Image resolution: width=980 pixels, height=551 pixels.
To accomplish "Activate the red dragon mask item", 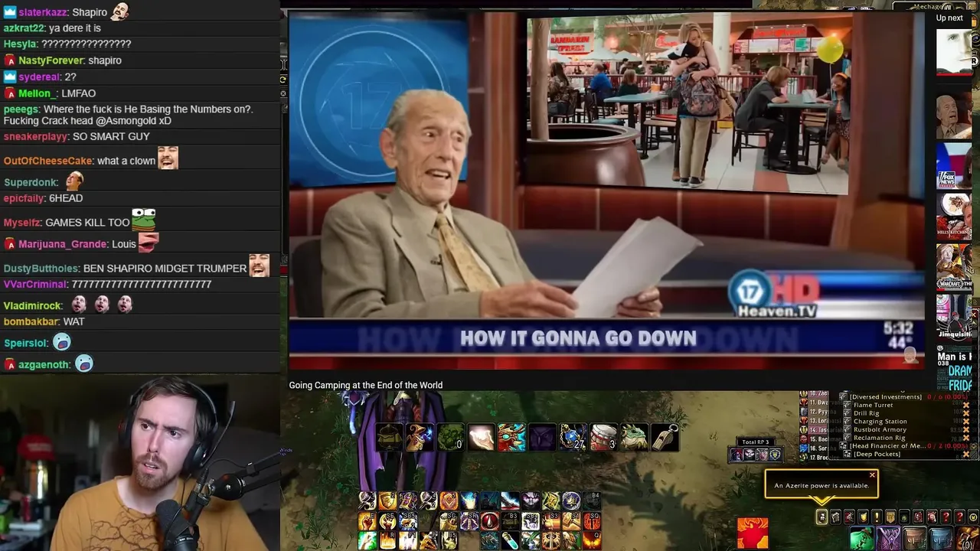I will 511,437.
